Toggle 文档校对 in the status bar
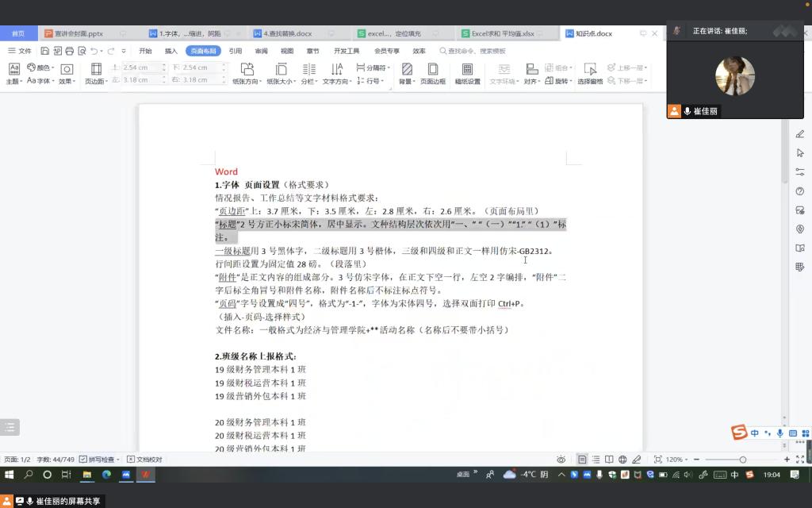Image resolution: width=812 pixels, height=508 pixels. click(145, 460)
